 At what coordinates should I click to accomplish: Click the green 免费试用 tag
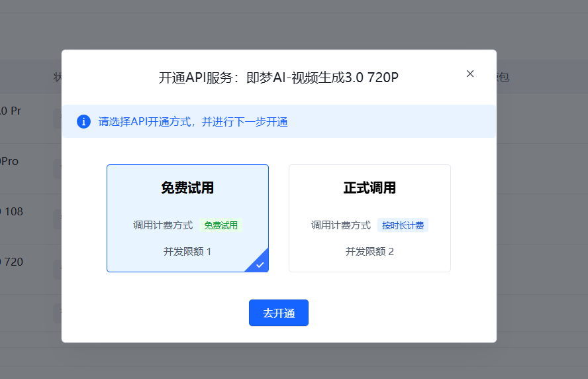click(220, 225)
